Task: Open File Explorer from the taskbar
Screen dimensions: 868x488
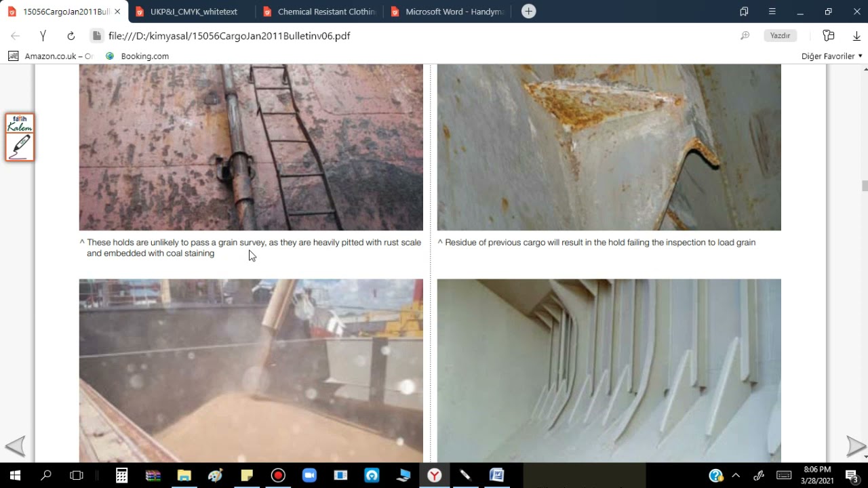Action: pos(184,475)
